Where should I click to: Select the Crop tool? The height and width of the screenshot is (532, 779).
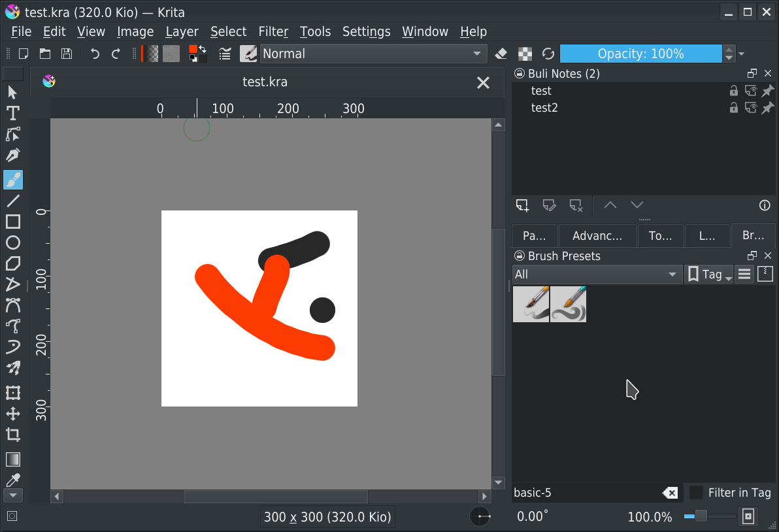point(12,435)
